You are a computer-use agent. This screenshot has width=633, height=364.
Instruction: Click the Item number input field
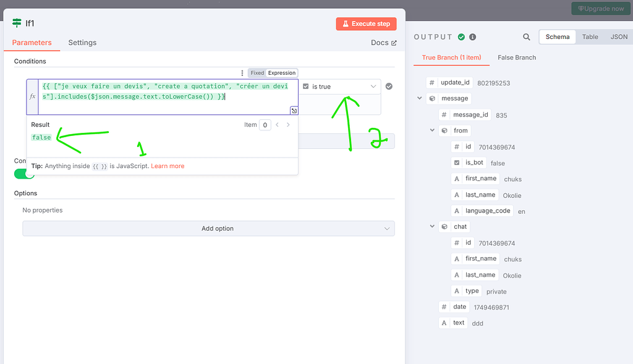pos(265,124)
